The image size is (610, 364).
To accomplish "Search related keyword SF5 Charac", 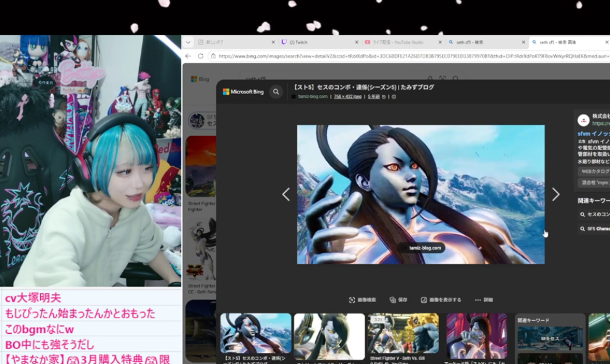I will [594, 229].
